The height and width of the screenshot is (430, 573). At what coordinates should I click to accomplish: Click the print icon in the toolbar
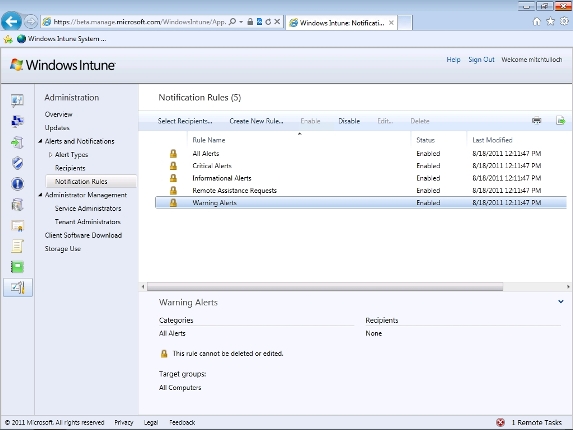pyautogui.click(x=536, y=120)
